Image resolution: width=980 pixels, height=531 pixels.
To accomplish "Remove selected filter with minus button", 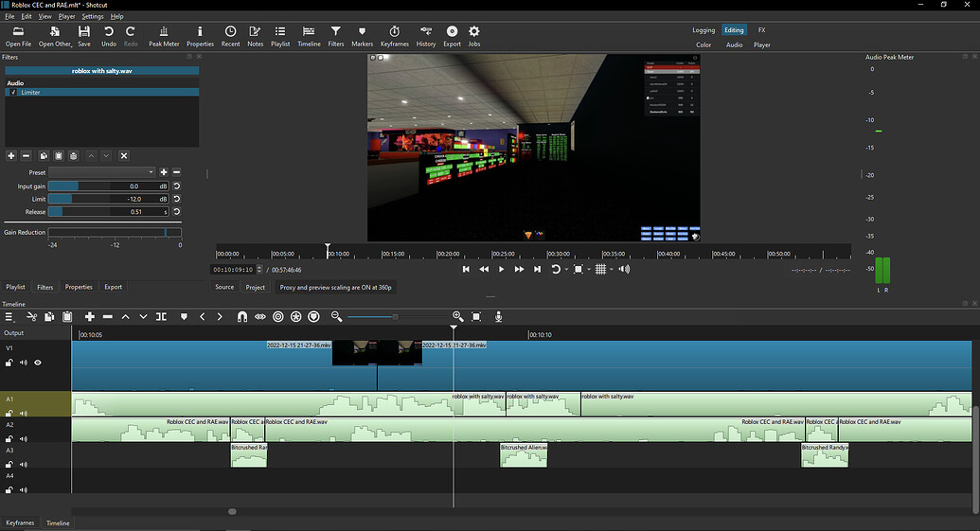I will pos(27,155).
